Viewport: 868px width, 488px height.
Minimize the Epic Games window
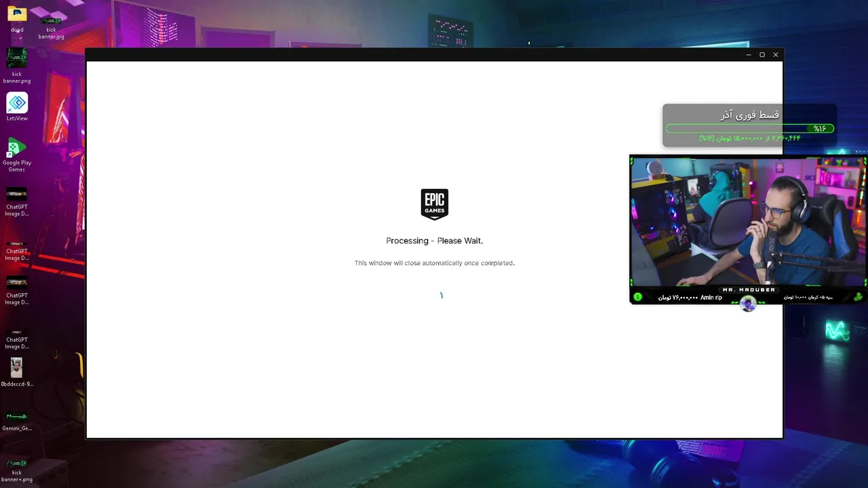coord(749,54)
